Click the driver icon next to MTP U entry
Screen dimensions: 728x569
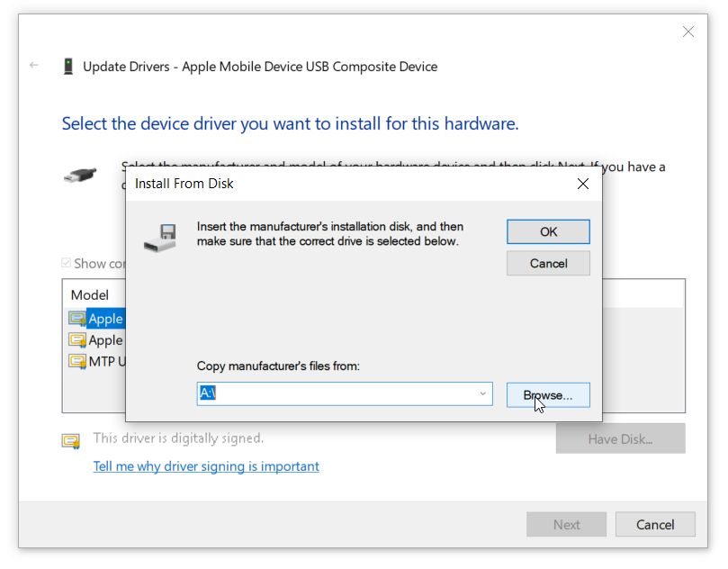(79, 362)
